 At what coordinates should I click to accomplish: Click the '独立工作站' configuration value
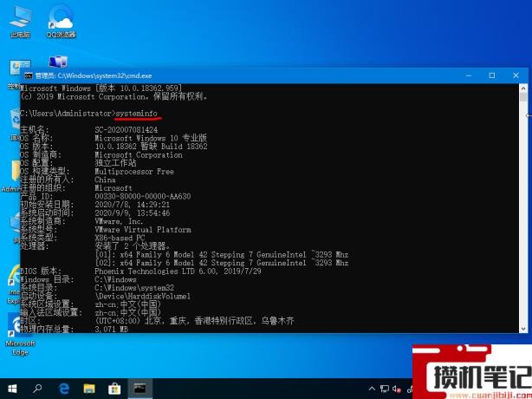[x=115, y=163]
